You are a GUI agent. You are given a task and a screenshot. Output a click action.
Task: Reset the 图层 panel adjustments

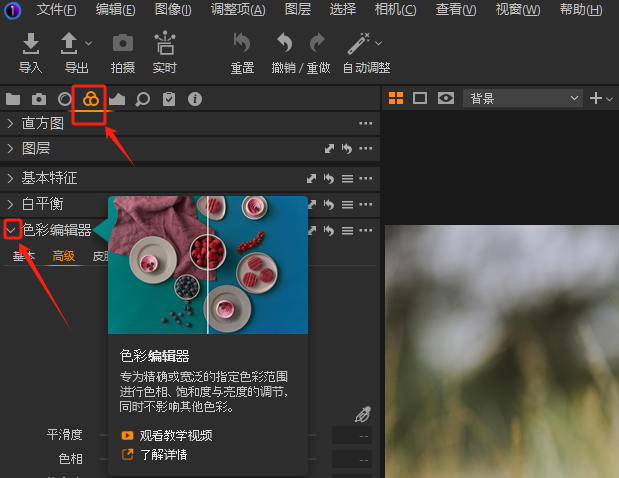(347, 149)
